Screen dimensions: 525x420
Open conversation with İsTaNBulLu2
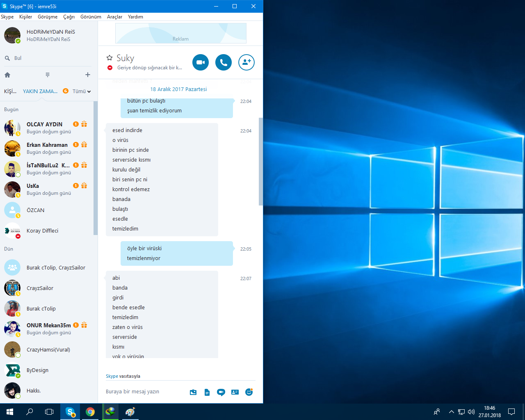pos(47,169)
